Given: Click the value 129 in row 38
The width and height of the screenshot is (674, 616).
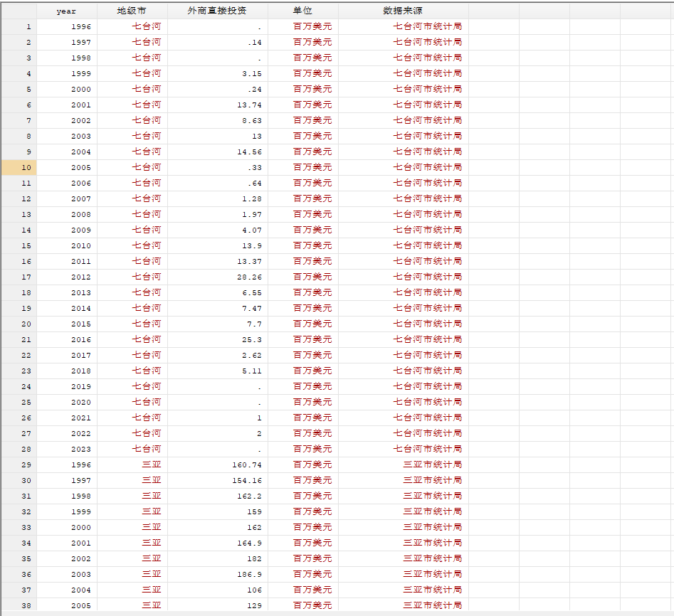Looking at the screenshot, I should (x=255, y=606).
